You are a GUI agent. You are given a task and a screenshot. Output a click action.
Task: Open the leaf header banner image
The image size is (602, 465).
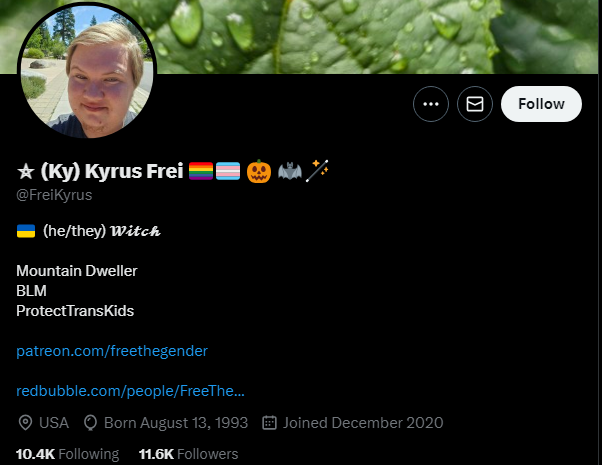(376, 36)
